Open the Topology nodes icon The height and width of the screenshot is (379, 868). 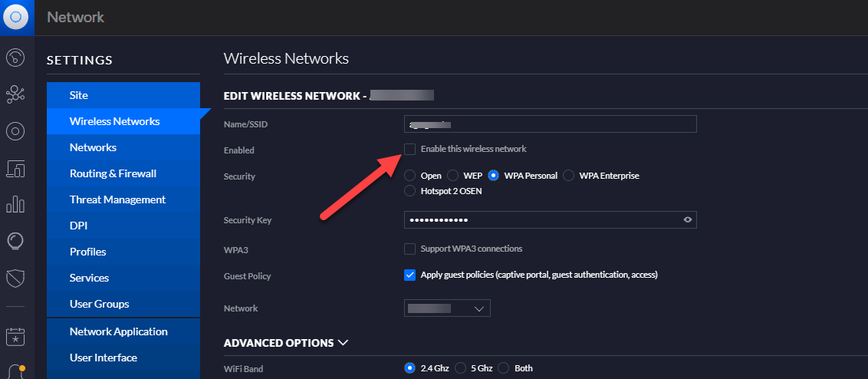16,94
